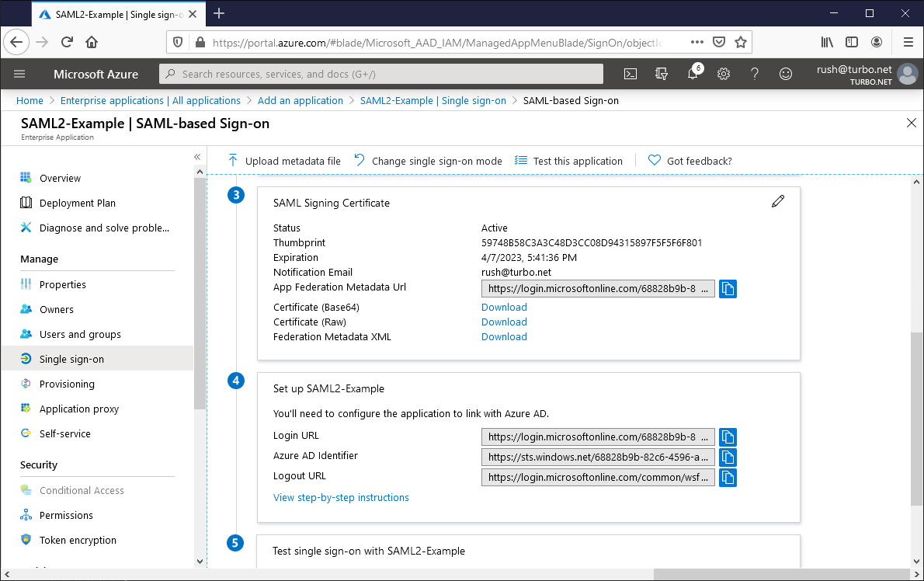924x581 pixels.
Task: Copy the App Federation Metadata Url
Action: click(x=728, y=288)
